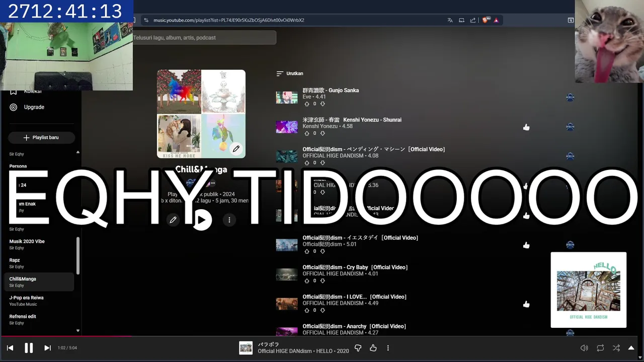Downvote the Cry Baby song
The image size is (644, 362).
pos(323,281)
